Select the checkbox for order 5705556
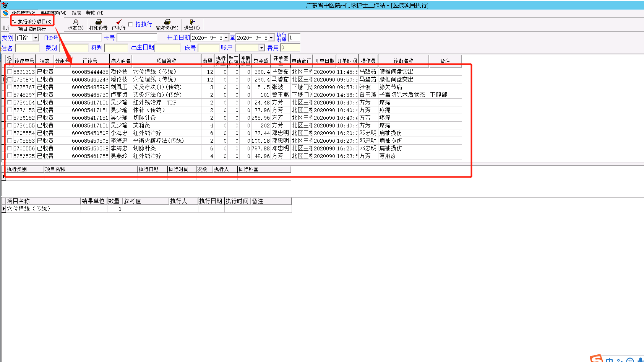Viewport: 644px width, 362px height. [10, 148]
